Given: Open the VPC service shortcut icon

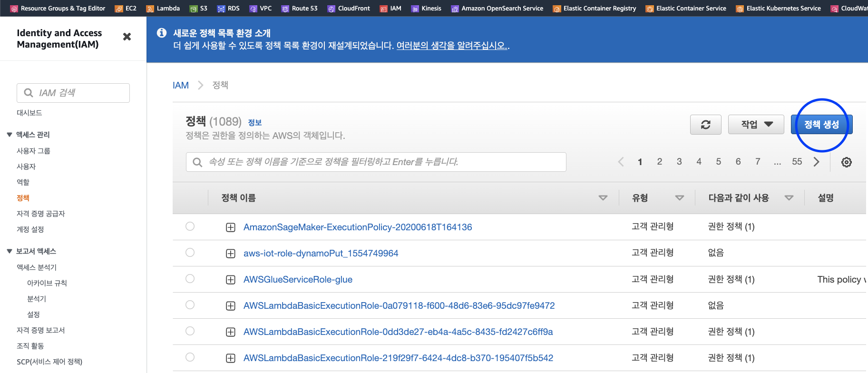Looking at the screenshot, I should pyautogui.click(x=254, y=9).
